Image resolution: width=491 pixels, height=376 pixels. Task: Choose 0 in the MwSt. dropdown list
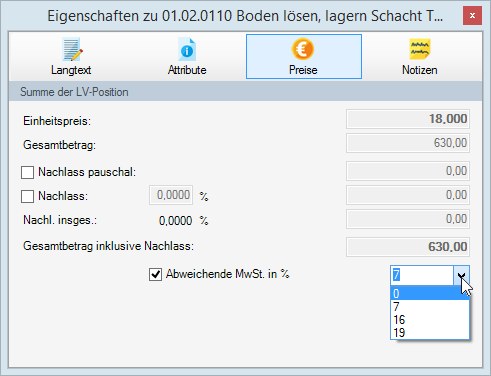click(x=430, y=294)
